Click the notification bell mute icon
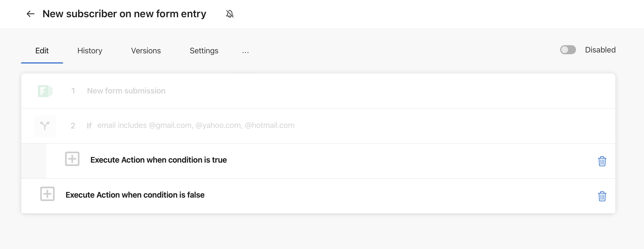The height and width of the screenshot is (249, 644). pos(229,14)
